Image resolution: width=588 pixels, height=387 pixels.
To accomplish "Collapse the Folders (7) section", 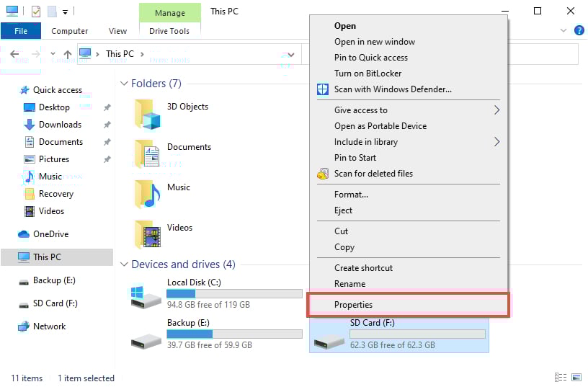I will pyautogui.click(x=124, y=84).
